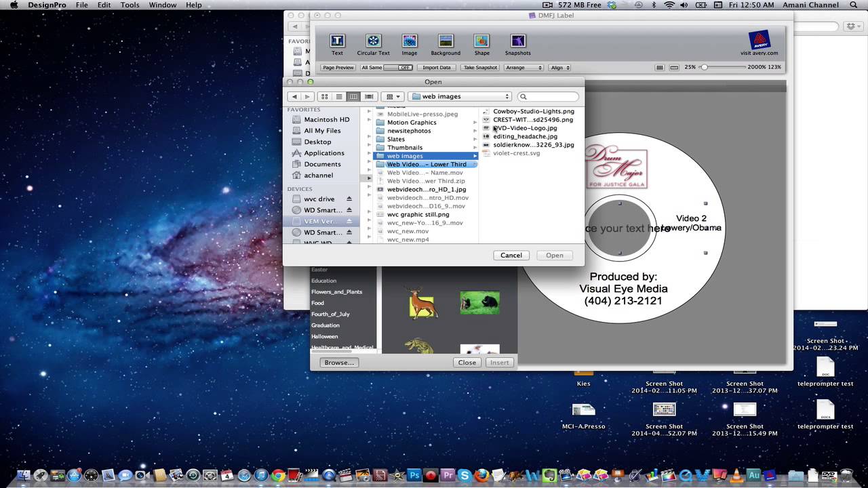
Task: Click the Import Data button
Action: [437, 68]
